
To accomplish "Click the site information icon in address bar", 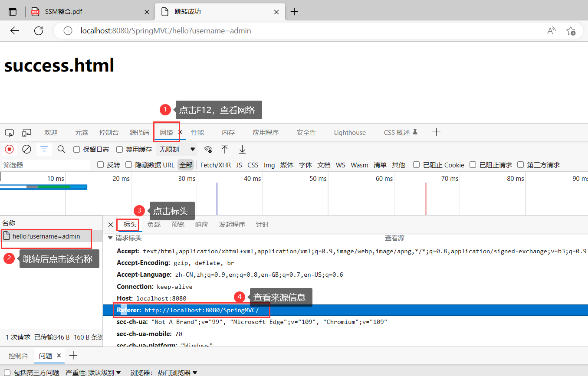I will (x=68, y=31).
